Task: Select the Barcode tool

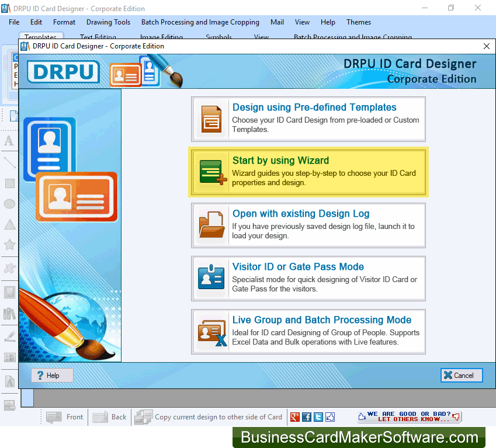Action: [x=9, y=357]
